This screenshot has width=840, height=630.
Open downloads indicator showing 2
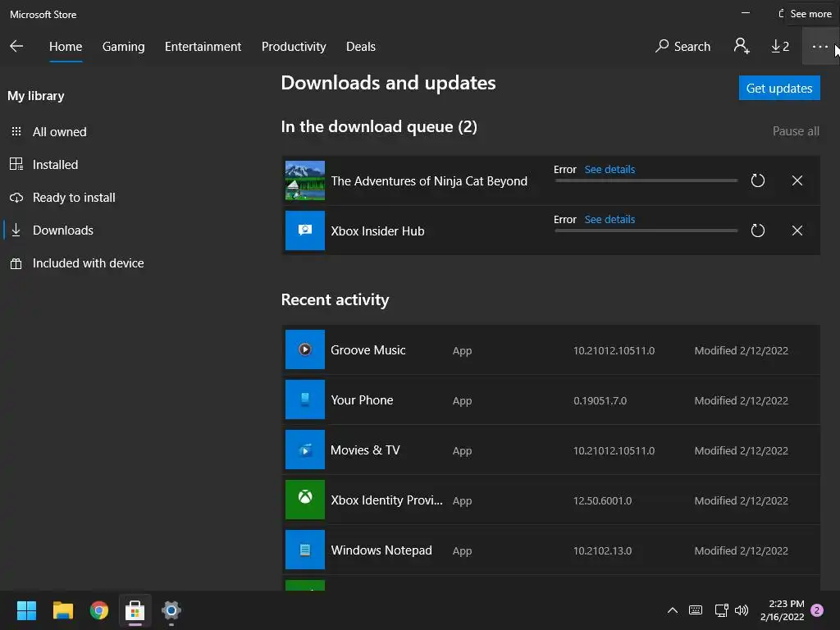coord(780,47)
